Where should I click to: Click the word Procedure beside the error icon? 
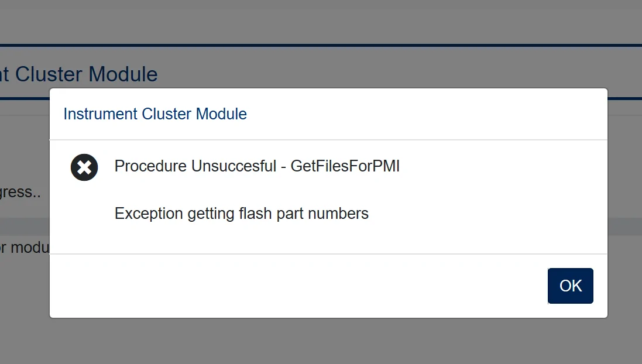coord(150,166)
